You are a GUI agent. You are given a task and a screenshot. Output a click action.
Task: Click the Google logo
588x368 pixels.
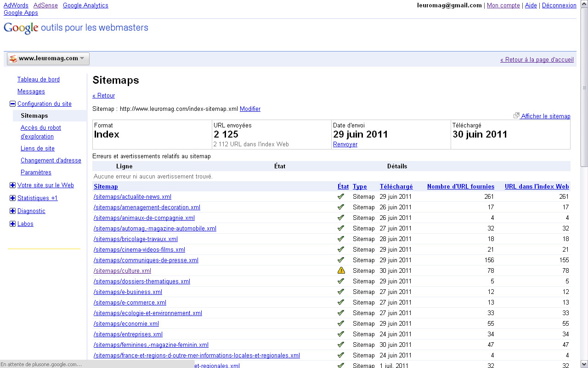pyautogui.click(x=21, y=28)
